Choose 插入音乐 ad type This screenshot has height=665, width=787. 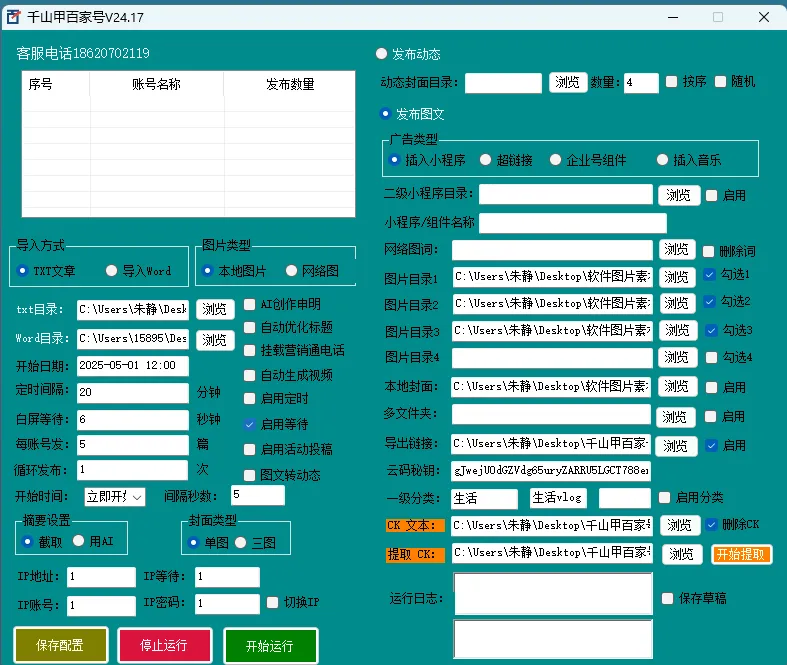click(663, 160)
